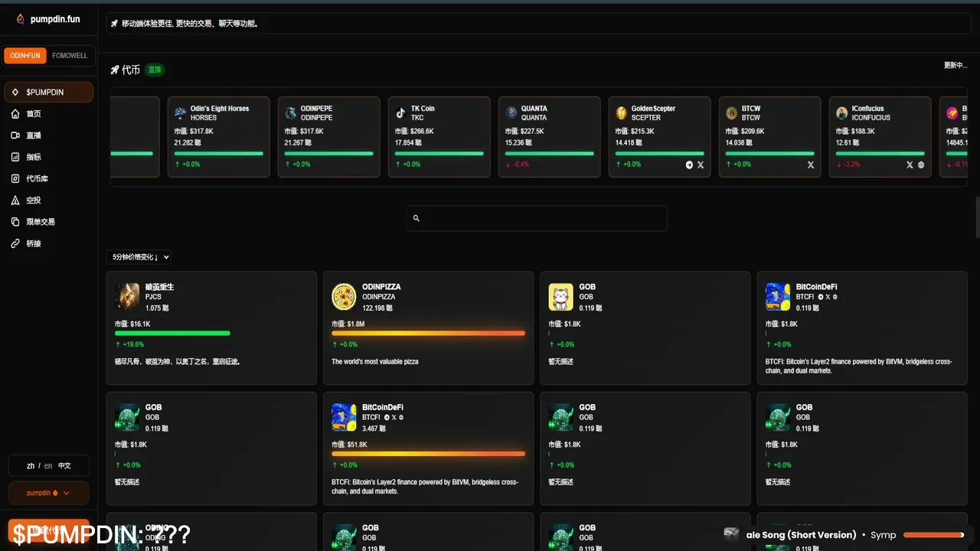980x551 pixels.
Task: Open the 首页 menu label
Action: pyautogui.click(x=34, y=114)
